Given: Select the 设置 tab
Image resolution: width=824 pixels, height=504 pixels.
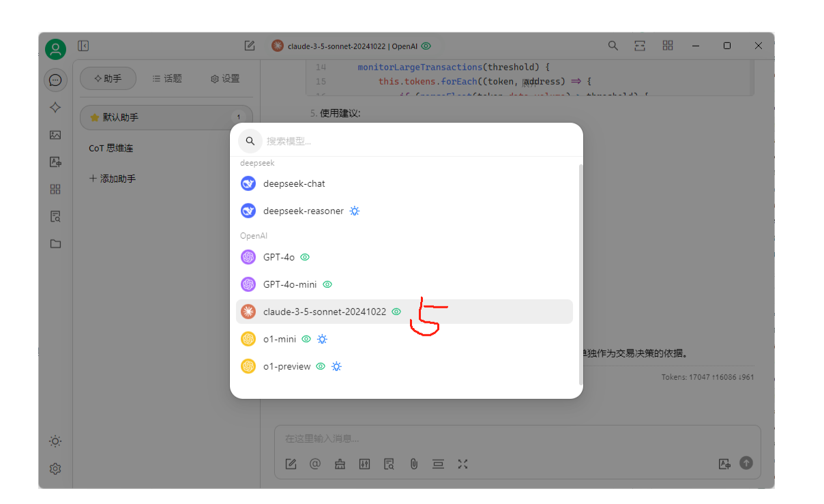Looking at the screenshot, I should 225,78.
